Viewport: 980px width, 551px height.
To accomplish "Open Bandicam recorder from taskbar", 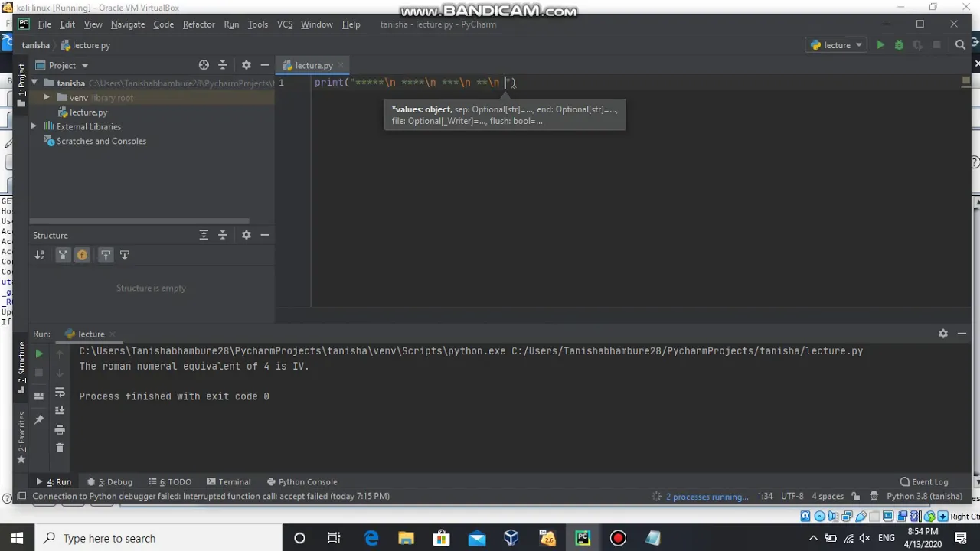I will 618,538.
